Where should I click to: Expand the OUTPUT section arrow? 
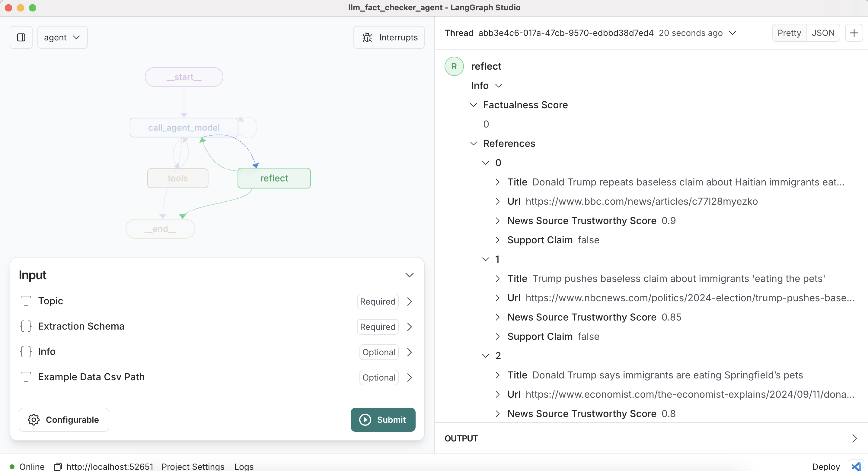point(854,438)
